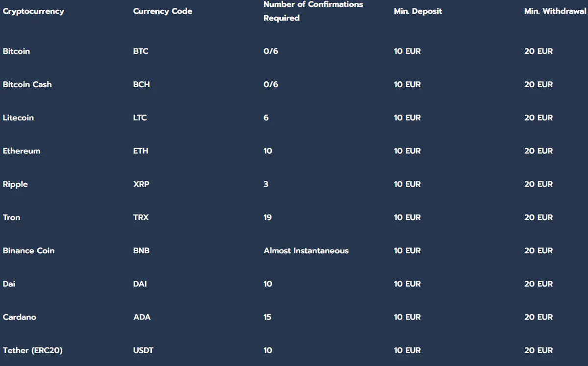Image resolution: width=588 pixels, height=366 pixels.
Task: Select the Ripple row name
Action: tap(15, 184)
